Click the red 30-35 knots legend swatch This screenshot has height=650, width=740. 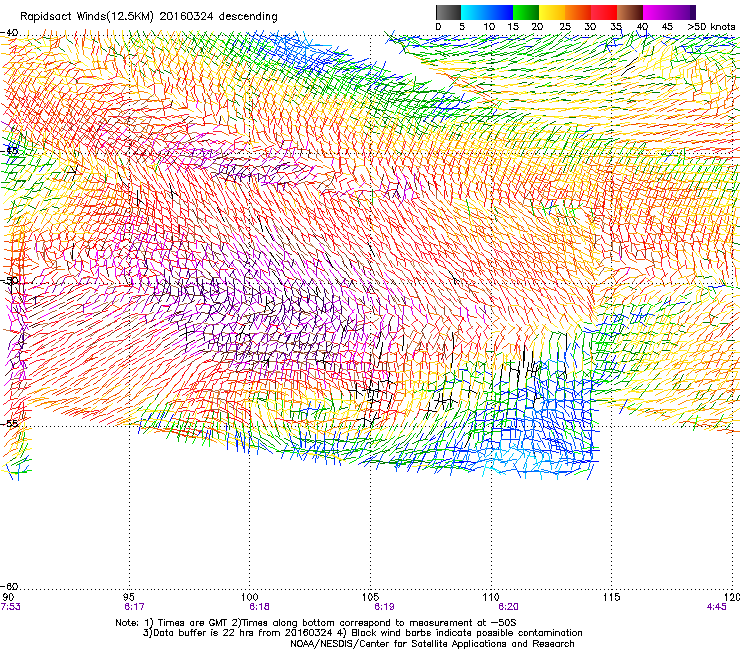[604, 12]
